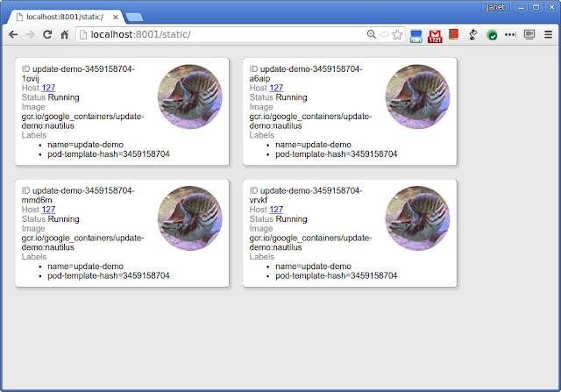Click the nautilus image in pod vrvkf card

pos(417,218)
